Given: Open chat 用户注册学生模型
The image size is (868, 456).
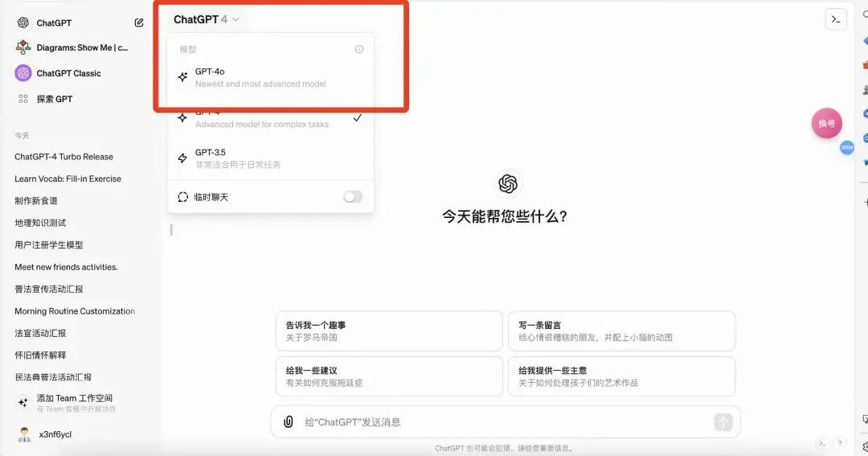Looking at the screenshot, I should [49, 245].
